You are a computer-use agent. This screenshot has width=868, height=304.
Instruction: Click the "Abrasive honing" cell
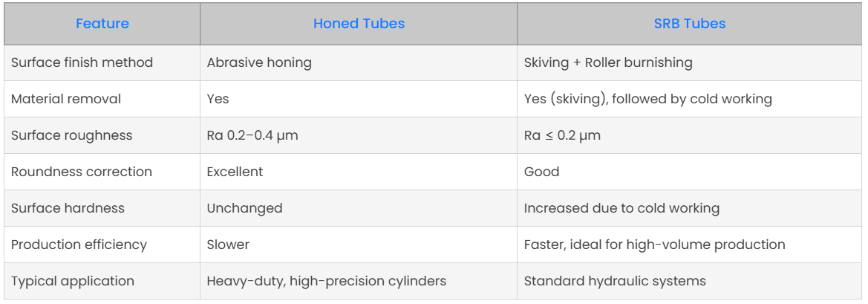(x=259, y=62)
